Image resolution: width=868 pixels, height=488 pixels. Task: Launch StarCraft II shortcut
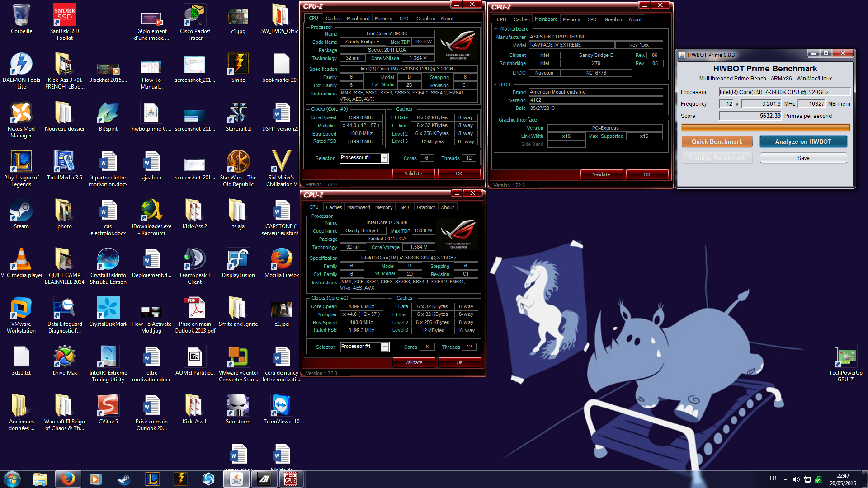coord(238,117)
